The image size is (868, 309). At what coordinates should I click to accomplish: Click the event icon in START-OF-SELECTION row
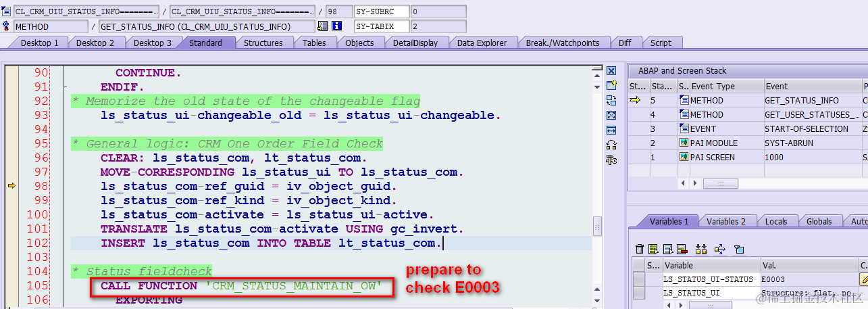(x=684, y=129)
